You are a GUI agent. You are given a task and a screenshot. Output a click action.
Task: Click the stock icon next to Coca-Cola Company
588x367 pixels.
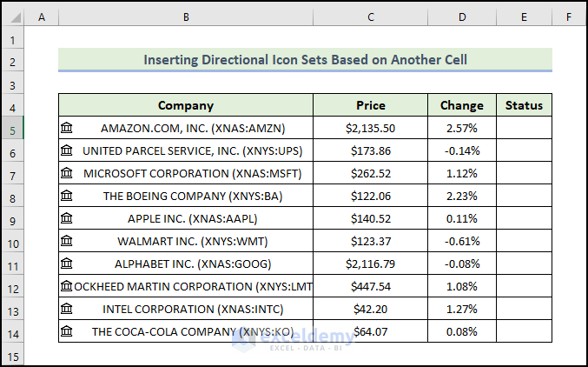click(x=67, y=331)
